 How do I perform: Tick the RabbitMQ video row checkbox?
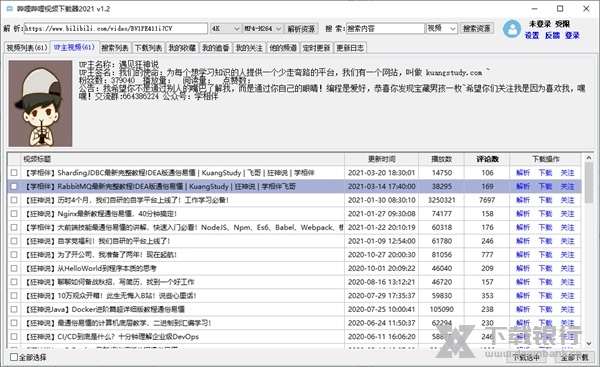pos(14,186)
